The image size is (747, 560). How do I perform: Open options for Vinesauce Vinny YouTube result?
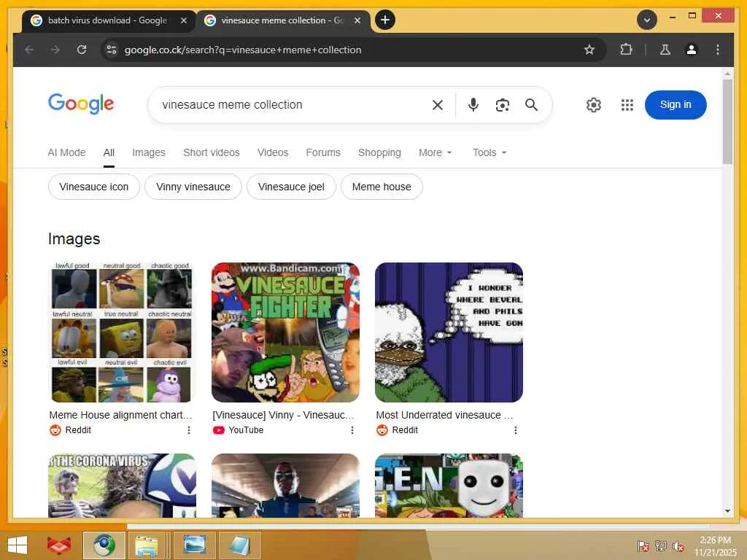pos(352,430)
